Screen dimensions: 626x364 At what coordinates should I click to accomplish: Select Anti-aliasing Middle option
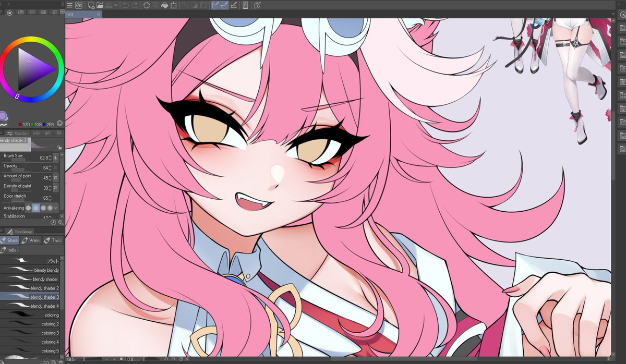click(x=43, y=208)
